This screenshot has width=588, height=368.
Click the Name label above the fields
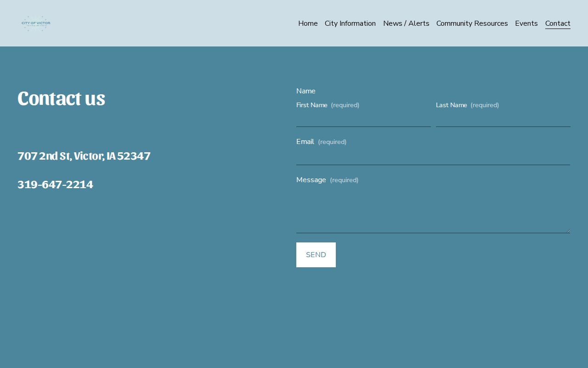point(306,91)
